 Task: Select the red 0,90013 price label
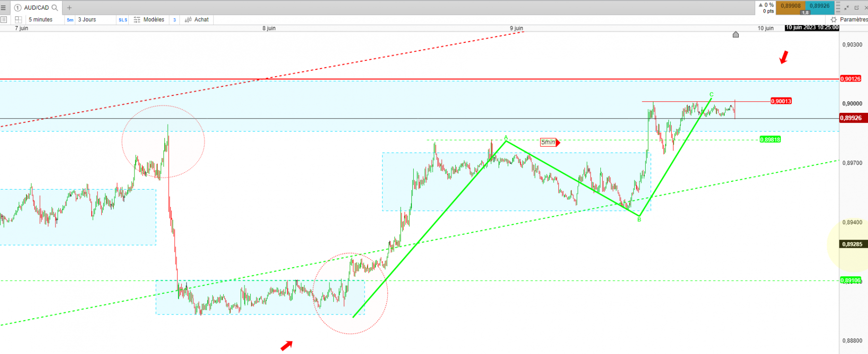point(781,101)
